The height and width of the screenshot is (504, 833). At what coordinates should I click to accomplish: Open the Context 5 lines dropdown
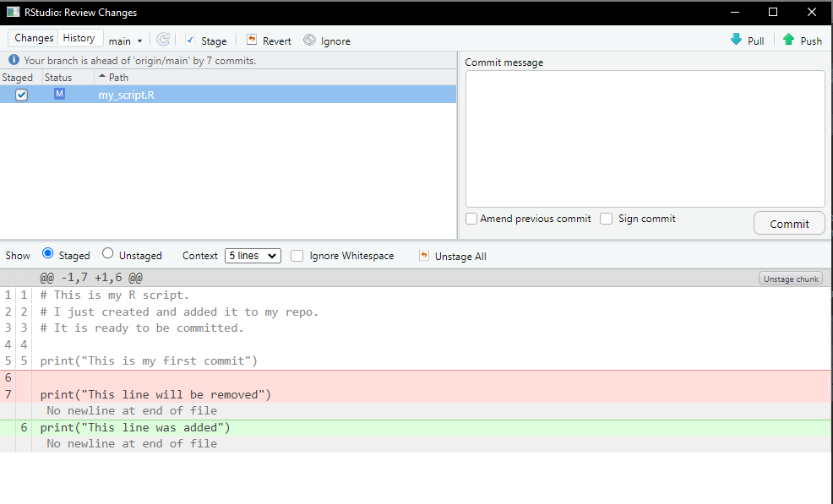coord(253,255)
